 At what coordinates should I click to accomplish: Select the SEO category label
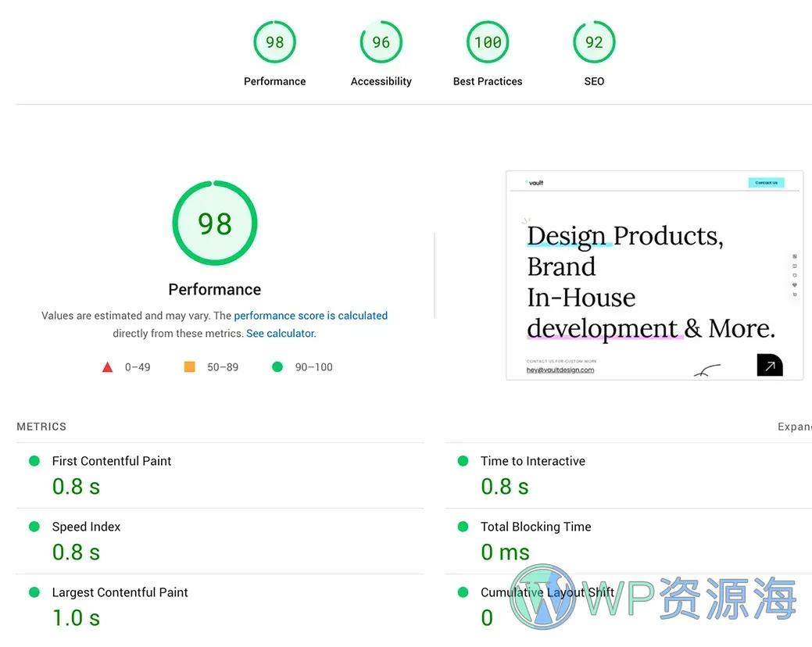(594, 80)
